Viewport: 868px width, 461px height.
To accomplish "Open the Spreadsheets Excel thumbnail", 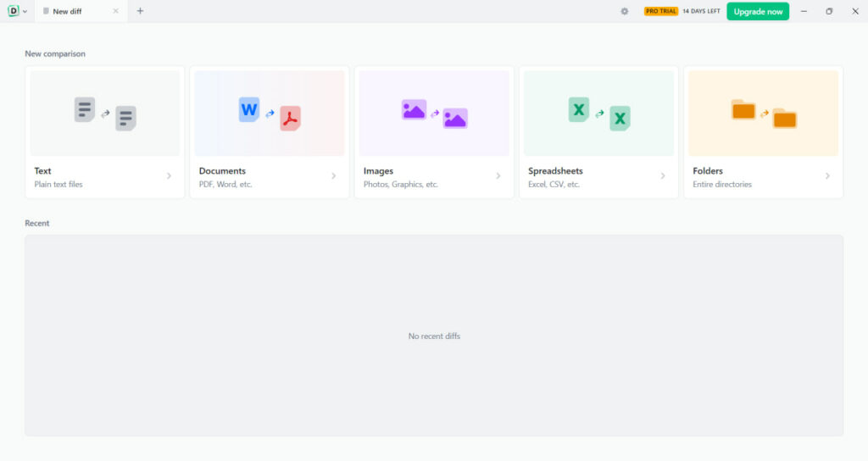I will 599,113.
